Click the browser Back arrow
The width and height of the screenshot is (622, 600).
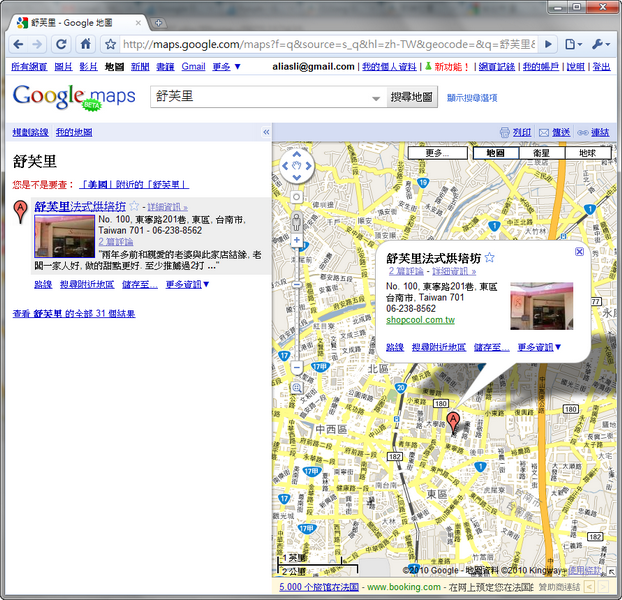click(18, 44)
